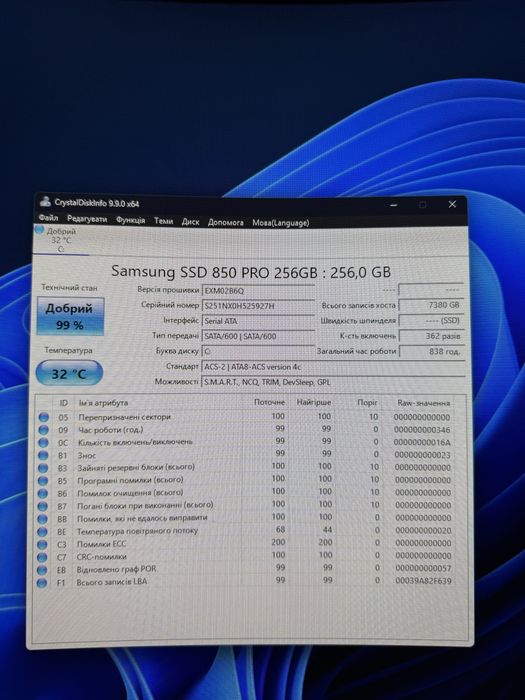Click the blue status icon for attribute 09
This screenshot has height=700, width=525.
click(x=43, y=430)
